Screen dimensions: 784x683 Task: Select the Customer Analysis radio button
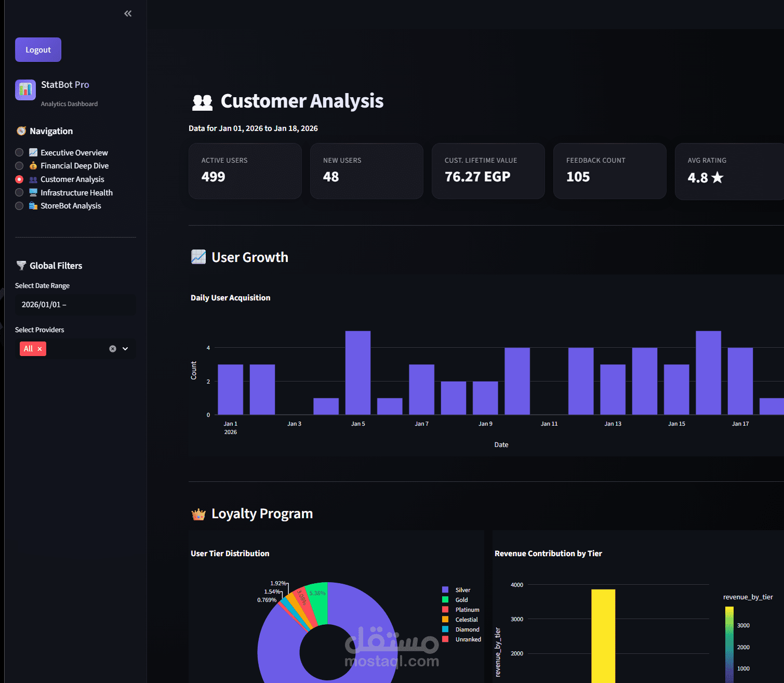[x=19, y=179]
